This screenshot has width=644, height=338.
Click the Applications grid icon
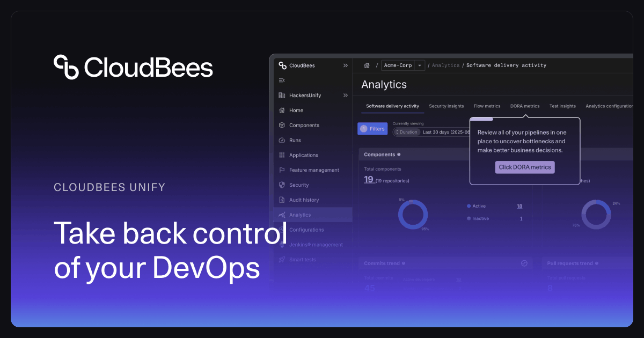(x=282, y=155)
